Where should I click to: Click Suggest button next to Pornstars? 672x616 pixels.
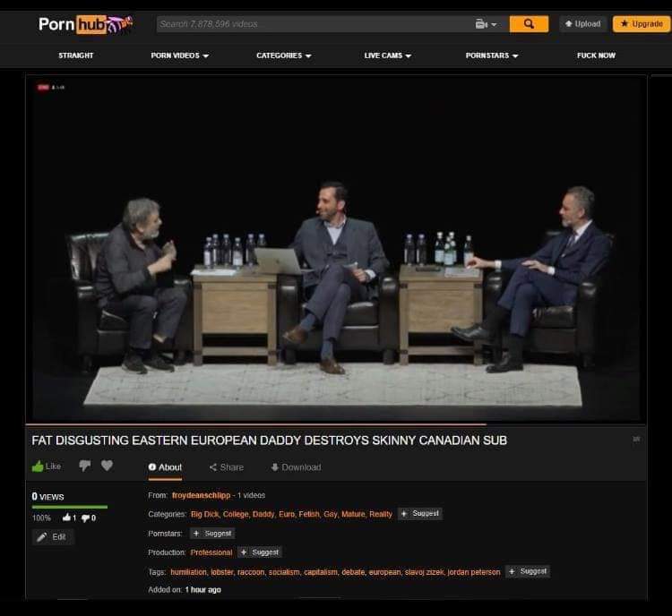[212, 534]
